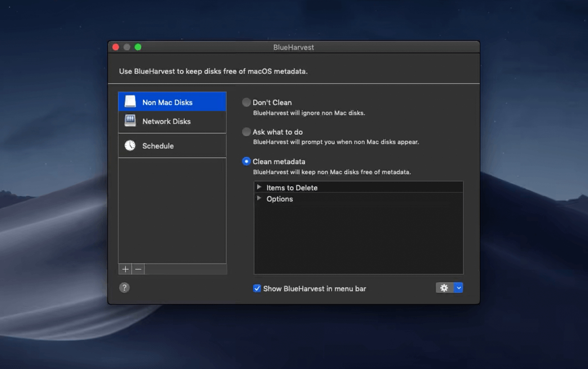
Task: Open the gear menu dropdown arrow
Action: (458, 288)
